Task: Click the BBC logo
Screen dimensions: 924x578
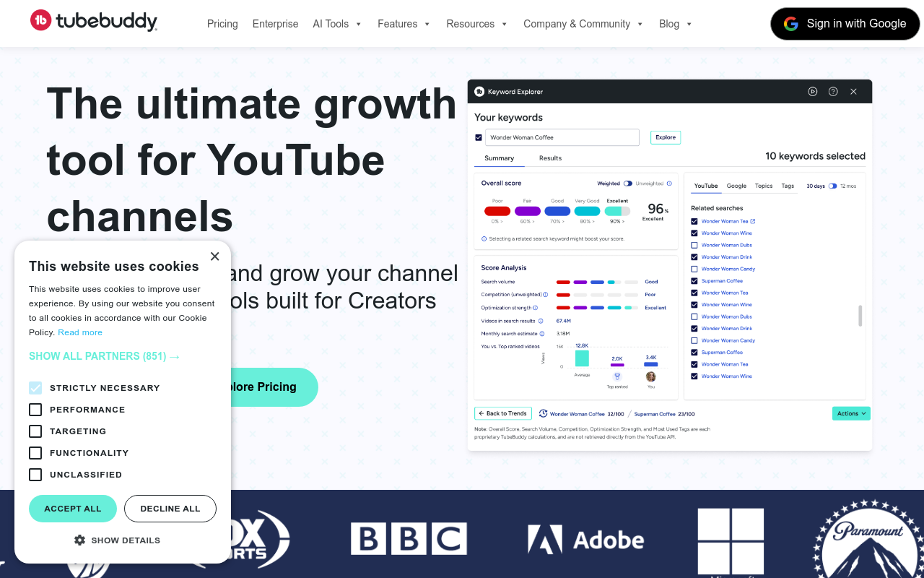Action: (409, 539)
